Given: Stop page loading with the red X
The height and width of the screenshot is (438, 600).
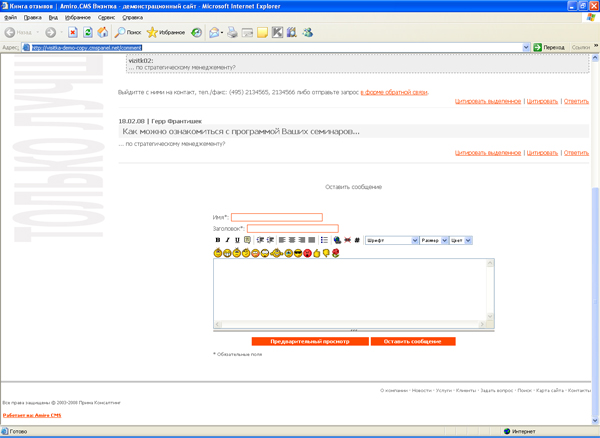Looking at the screenshot, I should 74,32.
